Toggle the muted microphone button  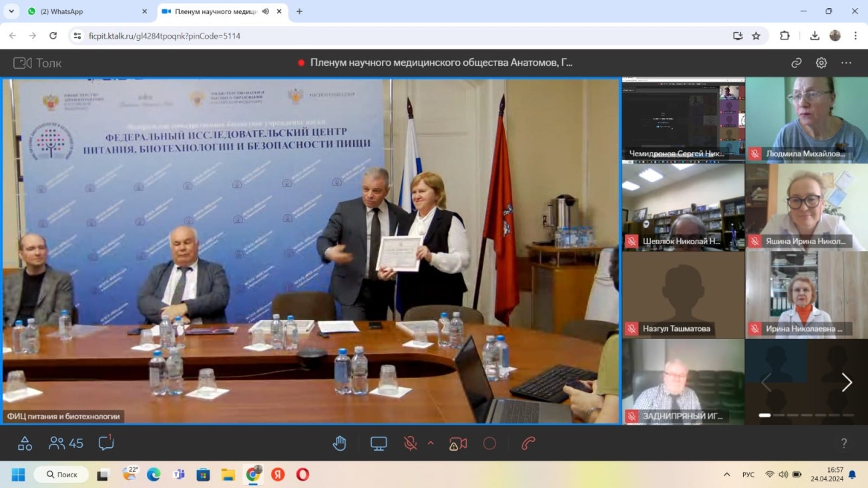tap(410, 443)
